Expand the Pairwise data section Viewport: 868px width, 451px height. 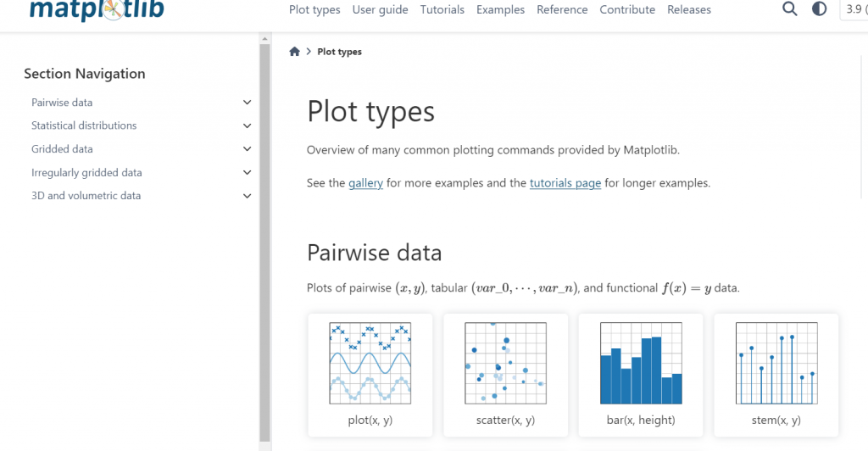247,103
